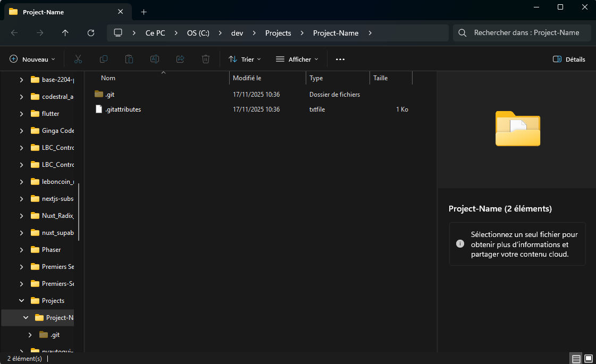
Task: Select leboncoin folder in navigation tree
Action: coord(52,182)
